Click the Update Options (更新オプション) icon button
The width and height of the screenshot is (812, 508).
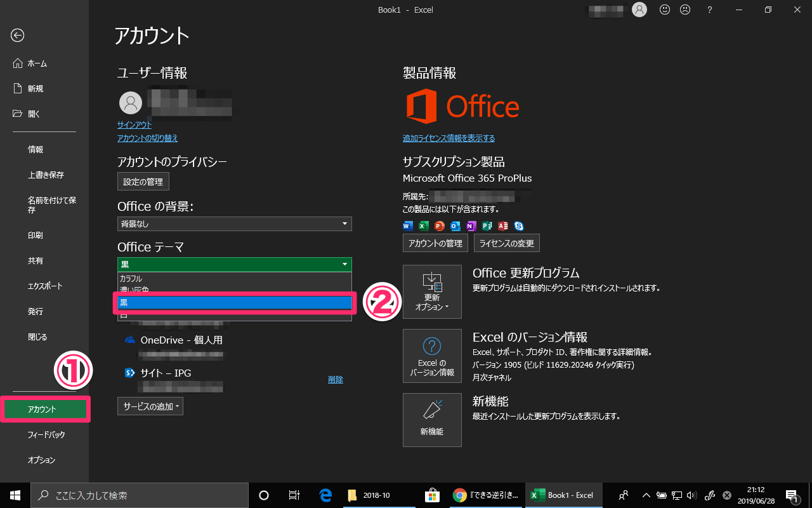pyautogui.click(x=432, y=291)
